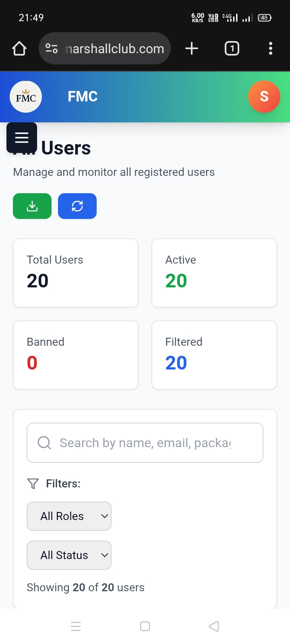Image resolution: width=290 pixels, height=644 pixels.
Task: Click the green download users button
Action: point(32,206)
